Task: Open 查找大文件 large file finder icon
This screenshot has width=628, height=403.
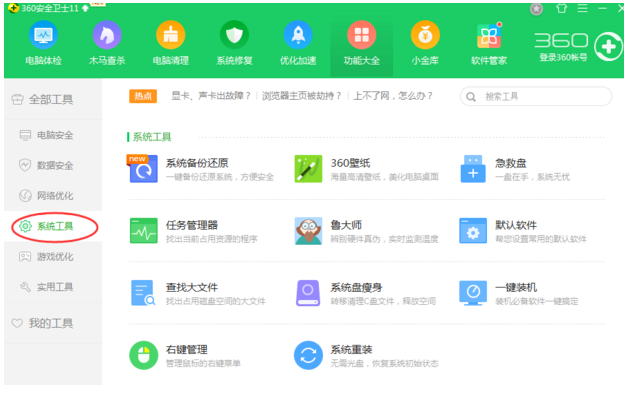Action: pyautogui.click(x=144, y=293)
